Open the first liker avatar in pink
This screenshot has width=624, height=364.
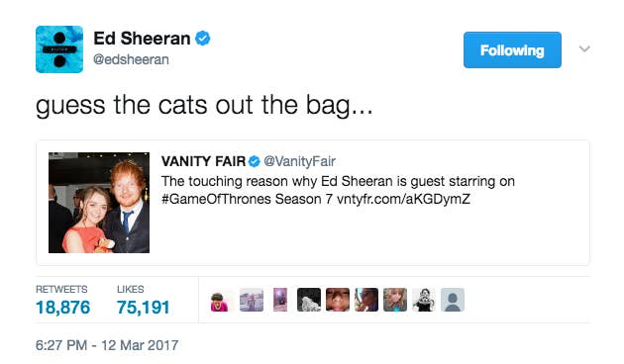[219, 300]
